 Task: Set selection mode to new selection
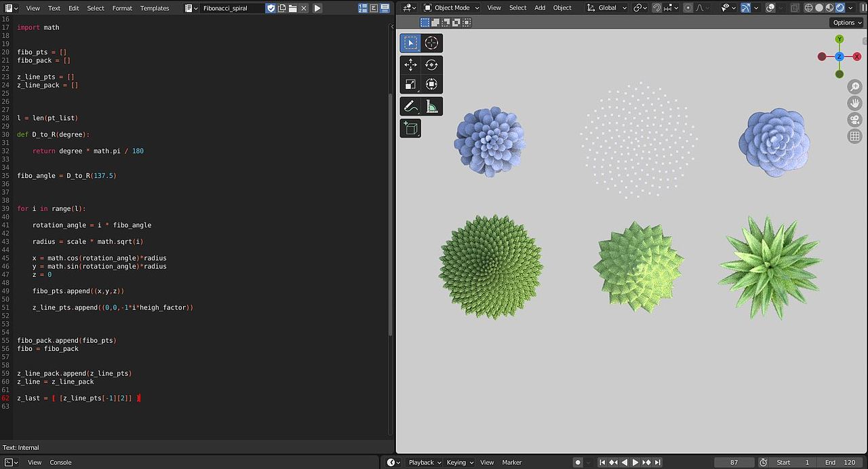[x=425, y=22]
